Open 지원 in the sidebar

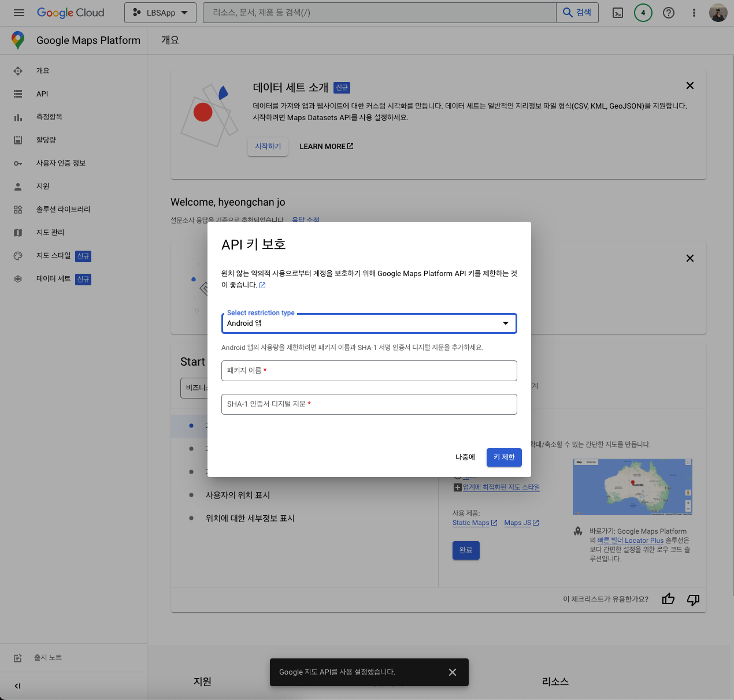73,186
